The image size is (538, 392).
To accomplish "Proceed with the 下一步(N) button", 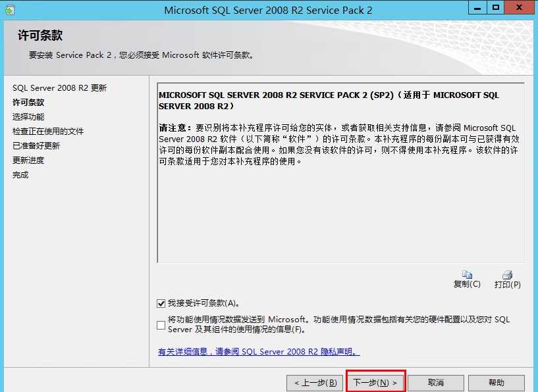I will tap(375, 382).
